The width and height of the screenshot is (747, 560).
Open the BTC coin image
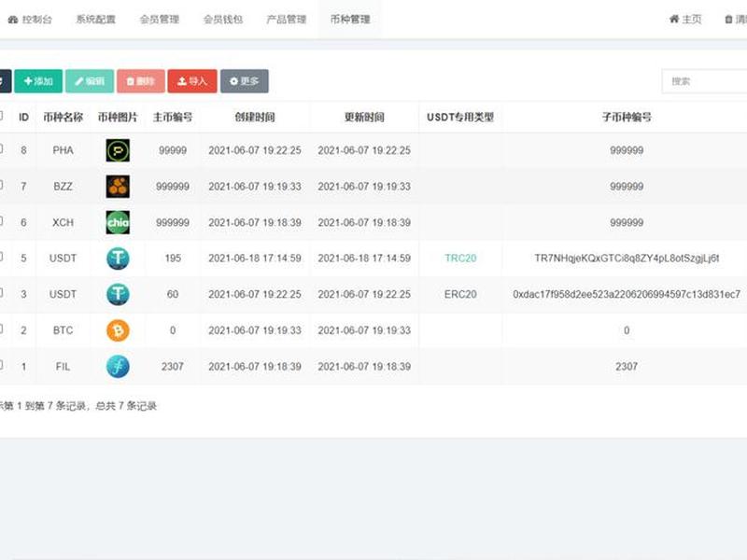coord(118,330)
